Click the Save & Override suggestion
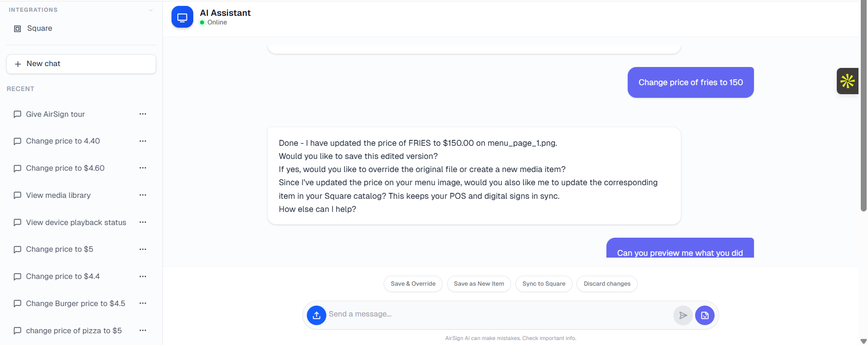The height and width of the screenshot is (345, 868). (413, 284)
